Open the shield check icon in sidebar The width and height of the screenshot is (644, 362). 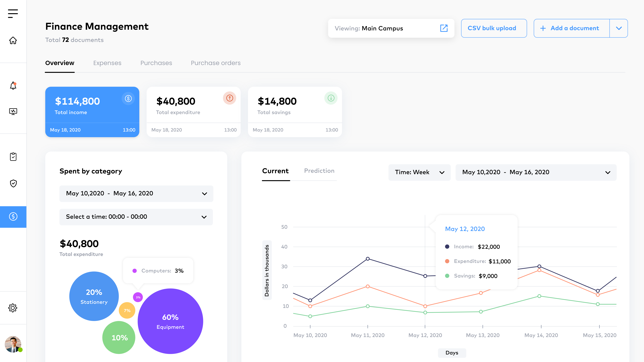(x=13, y=183)
